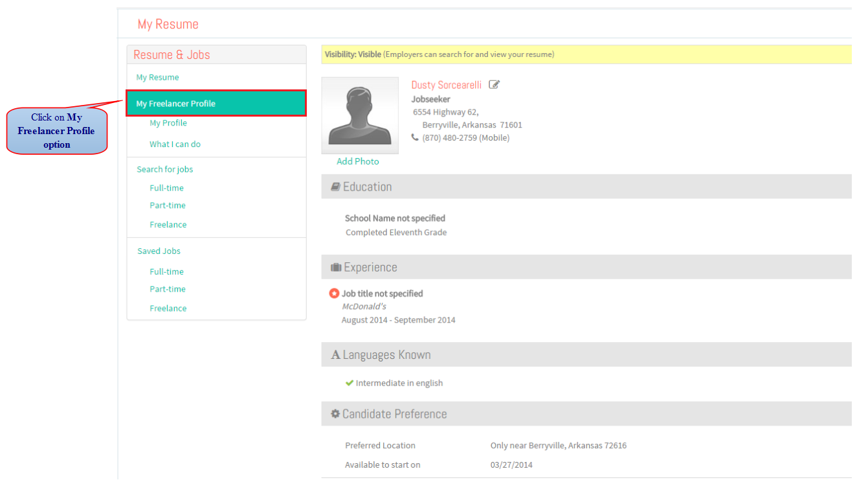868x482 pixels.
Task: Open Full-time under Saved Jobs
Action: click(166, 271)
